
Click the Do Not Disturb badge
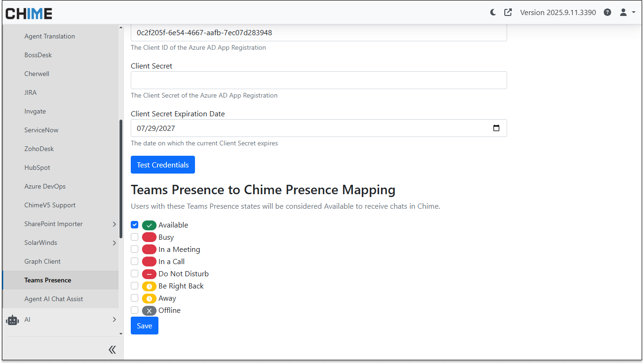tap(149, 274)
